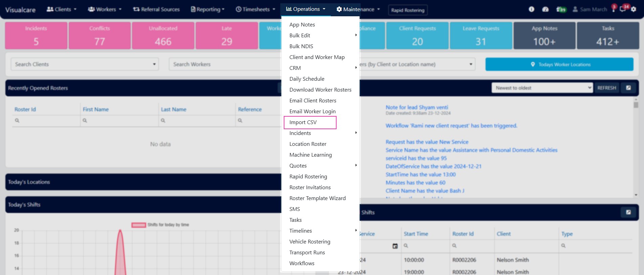Click the REFRESH button

[x=606, y=88]
